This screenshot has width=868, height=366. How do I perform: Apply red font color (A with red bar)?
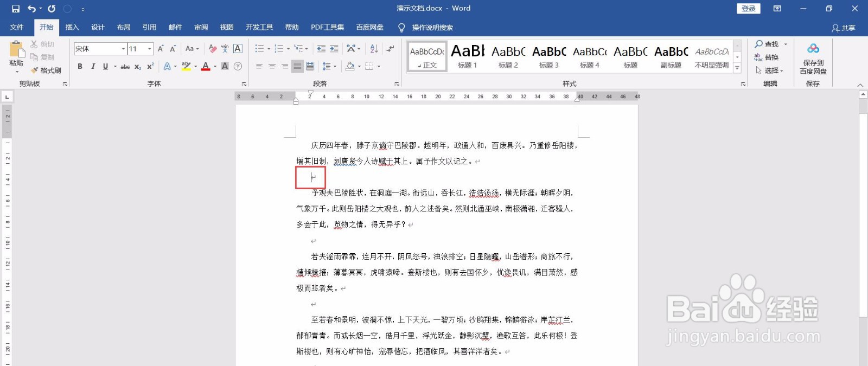pos(206,66)
